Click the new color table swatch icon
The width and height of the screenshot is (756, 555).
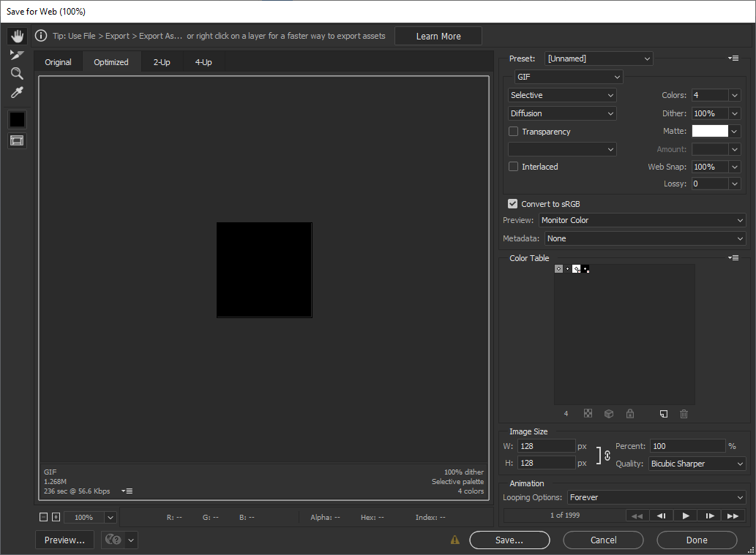(663, 414)
